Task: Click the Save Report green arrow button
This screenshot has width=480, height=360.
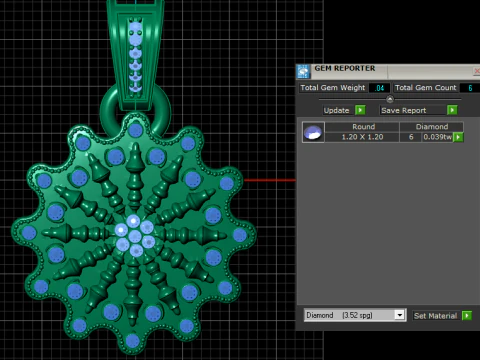Action: pos(452,110)
